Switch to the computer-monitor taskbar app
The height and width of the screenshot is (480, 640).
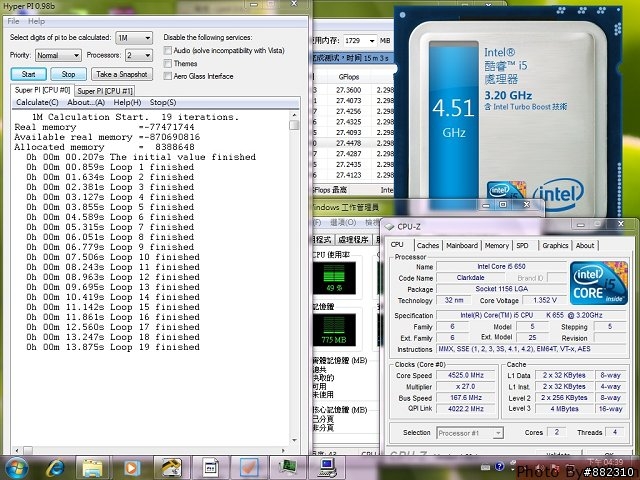pos(327,468)
